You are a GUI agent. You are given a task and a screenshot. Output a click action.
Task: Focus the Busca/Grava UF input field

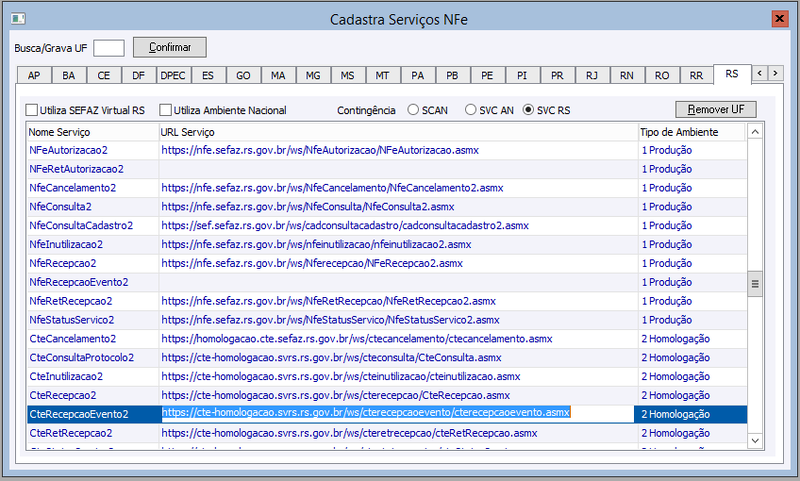(x=109, y=48)
